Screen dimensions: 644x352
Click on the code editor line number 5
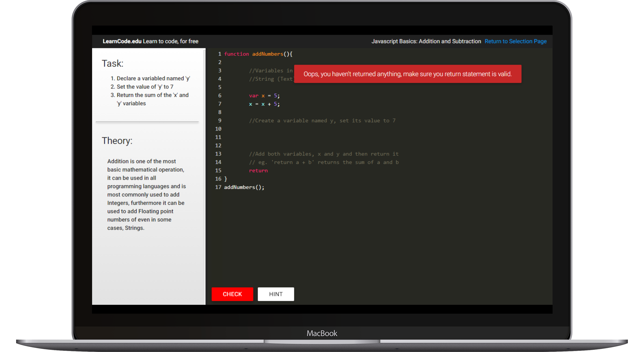220,87
